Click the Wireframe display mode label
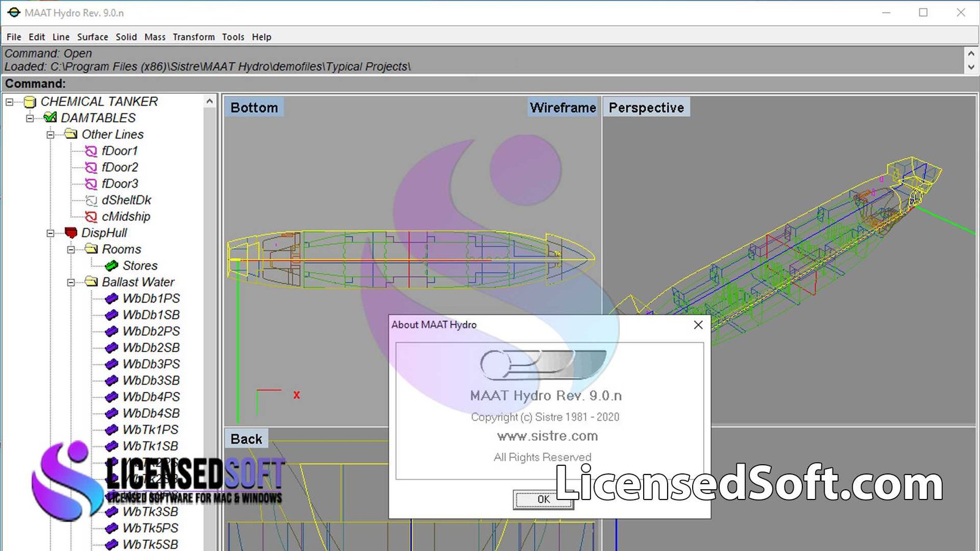 click(x=562, y=108)
